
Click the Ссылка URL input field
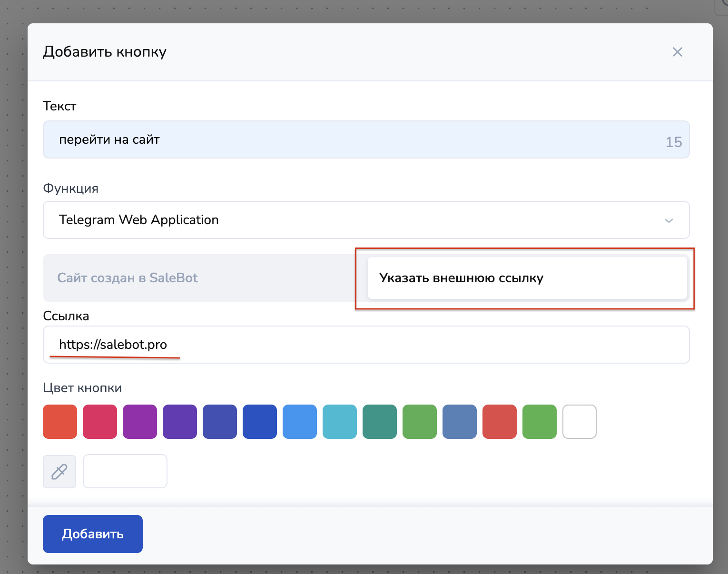click(365, 345)
